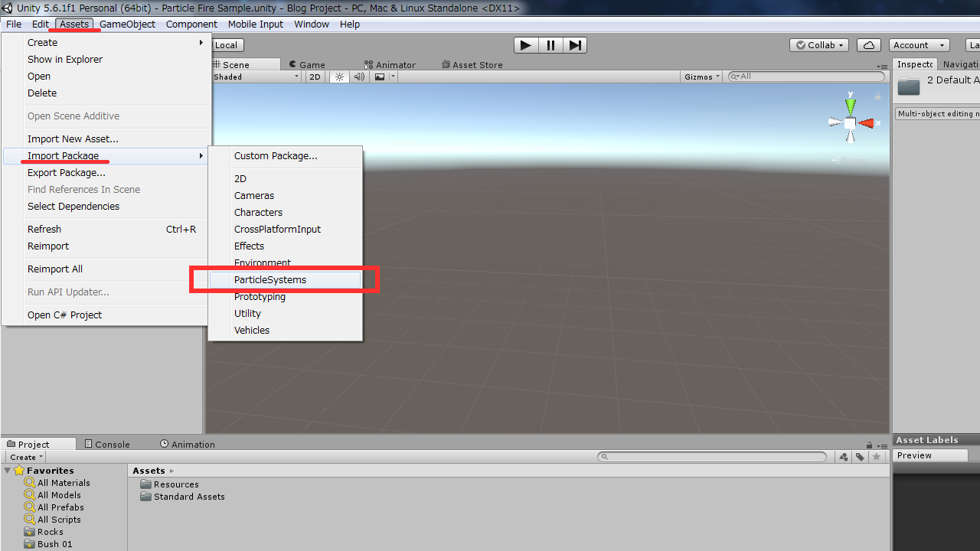
Task: Open the Component menu
Action: (x=191, y=24)
